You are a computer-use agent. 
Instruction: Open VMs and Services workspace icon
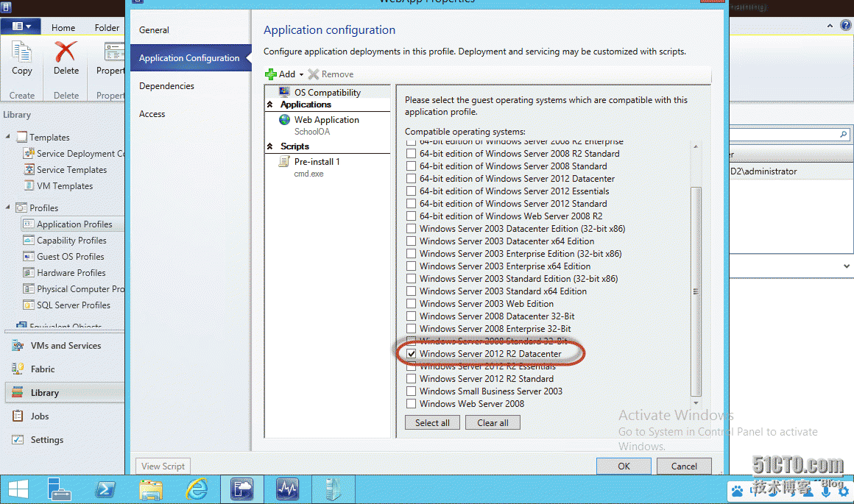pyautogui.click(x=18, y=346)
